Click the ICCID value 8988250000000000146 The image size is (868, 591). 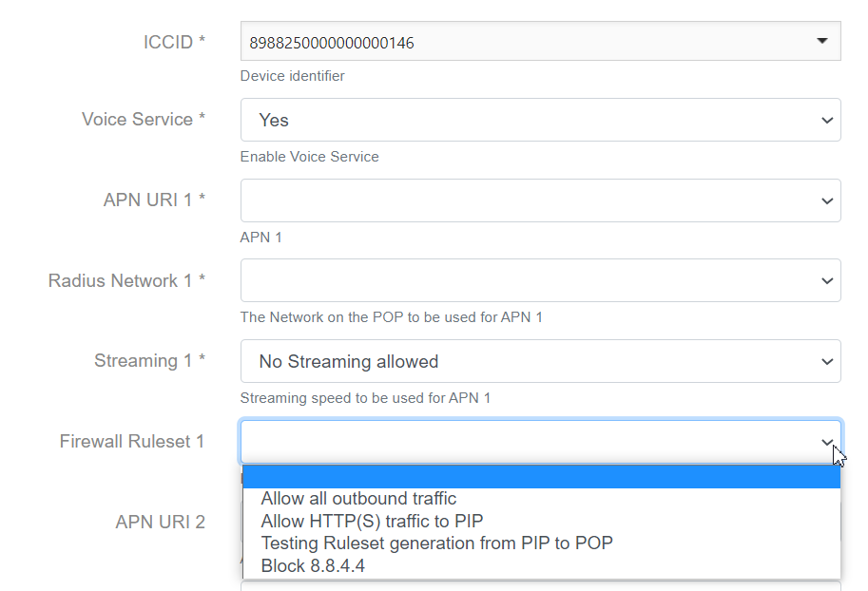(332, 43)
